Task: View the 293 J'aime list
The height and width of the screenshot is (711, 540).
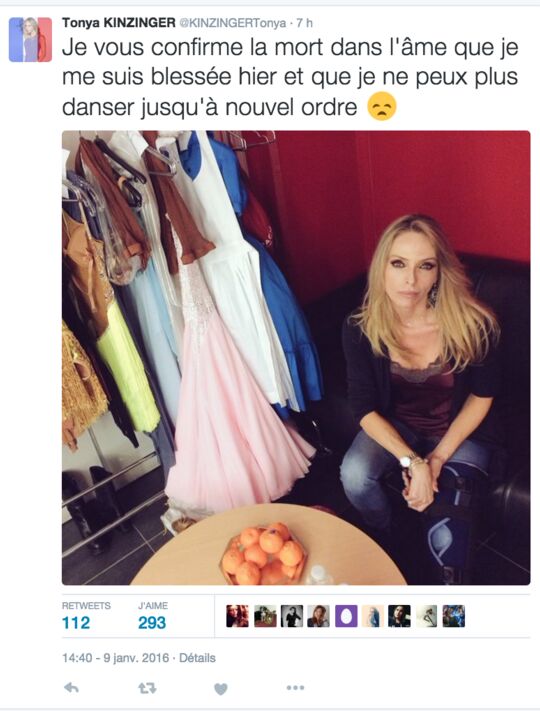Action: coord(153,616)
